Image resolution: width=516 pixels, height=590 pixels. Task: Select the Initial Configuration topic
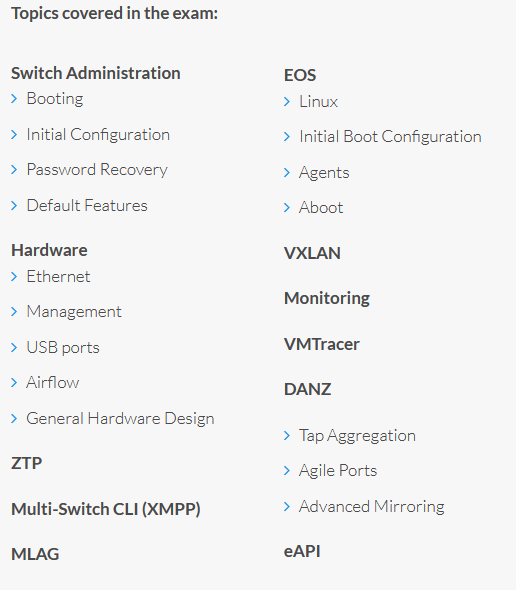click(x=98, y=135)
